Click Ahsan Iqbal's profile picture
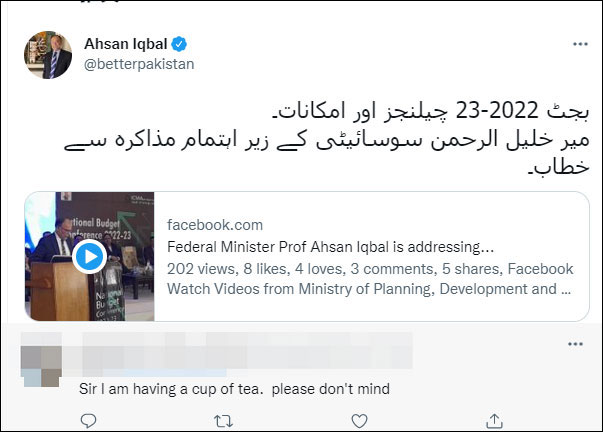Image resolution: width=603 pixels, height=432 pixels. click(49, 56)
